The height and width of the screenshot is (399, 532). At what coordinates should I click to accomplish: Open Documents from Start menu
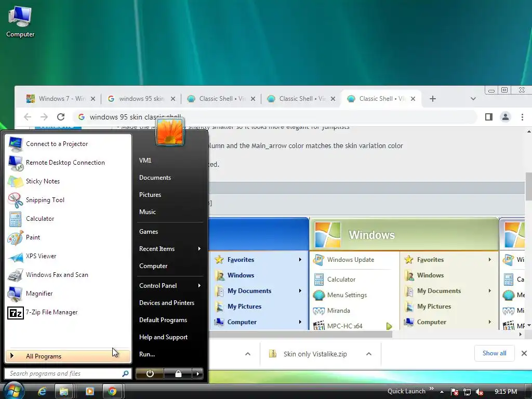pyautogui.click(x=155, y=178)
